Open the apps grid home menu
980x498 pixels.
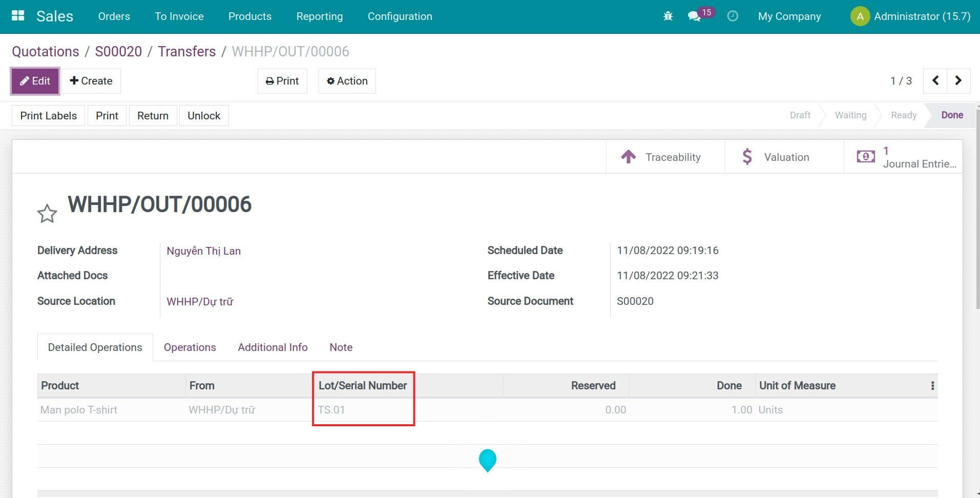coord(18,16)
